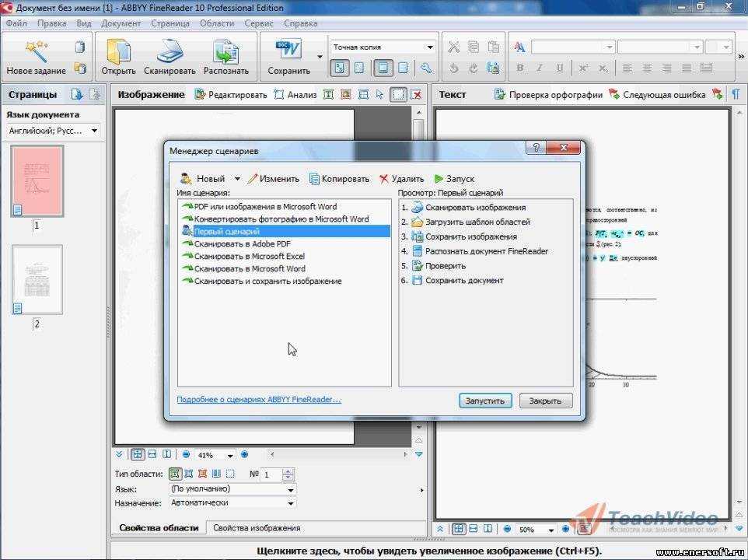Click the scissors cut icon

[453, 47]
